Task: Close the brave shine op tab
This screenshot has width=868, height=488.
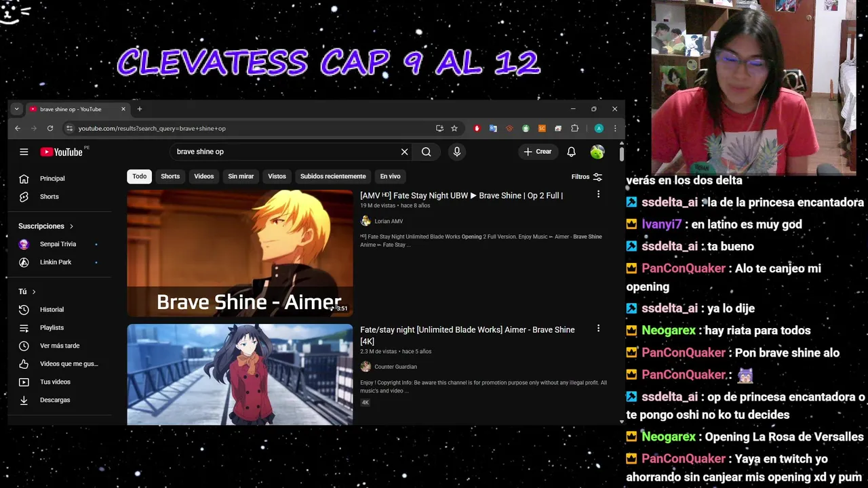Action: pos(123,109)
